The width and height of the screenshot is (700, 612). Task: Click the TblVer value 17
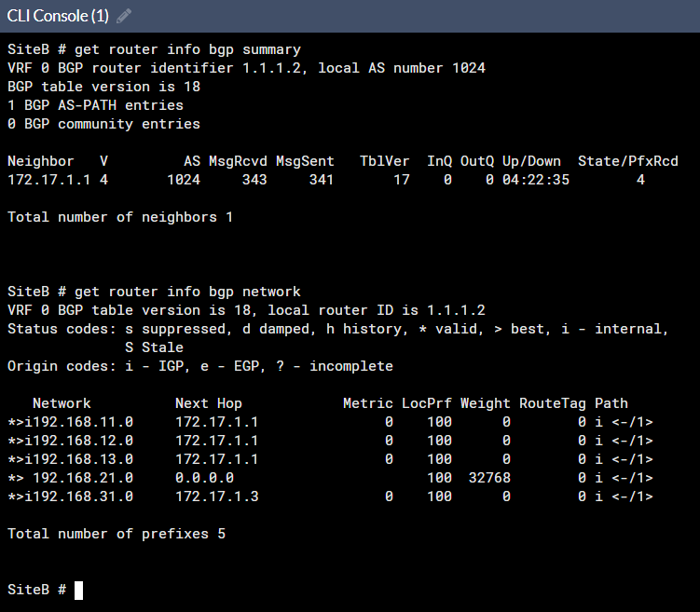[x=402, y=180]
